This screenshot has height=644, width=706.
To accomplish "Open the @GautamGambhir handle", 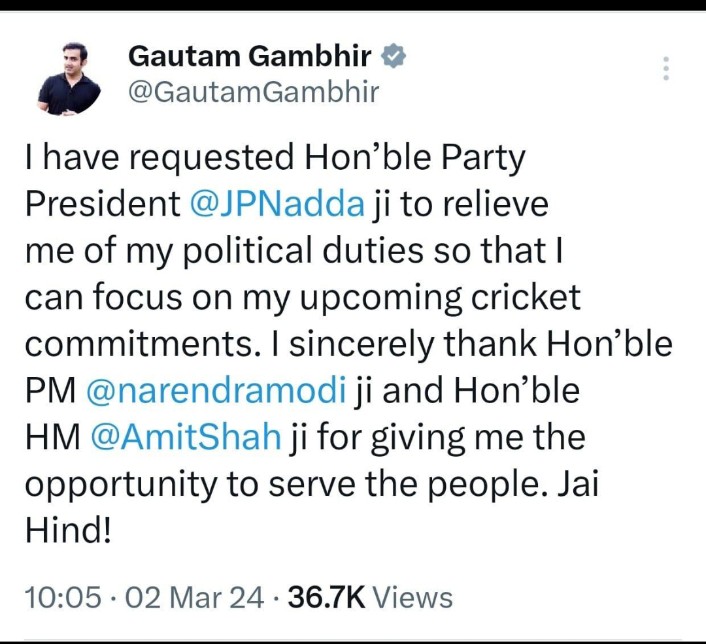I will tap(253, 93).
